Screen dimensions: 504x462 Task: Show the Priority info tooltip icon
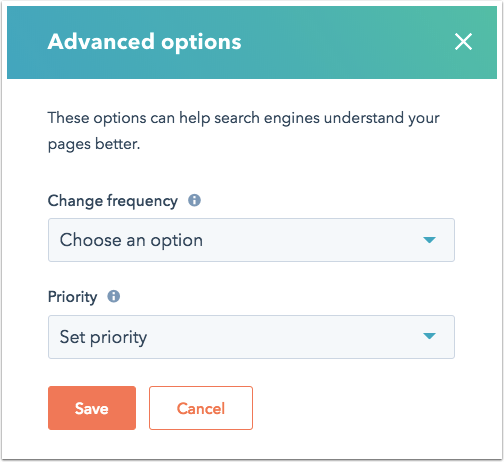tap(113, 296)
